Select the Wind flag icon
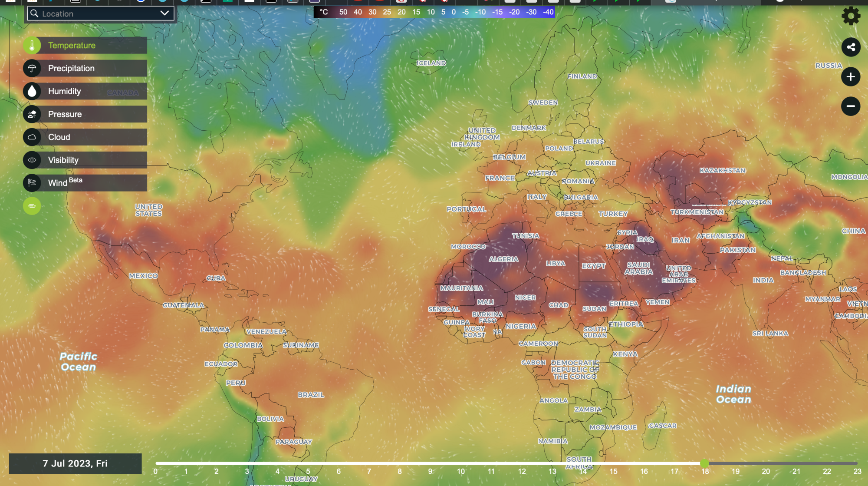This screenshot has height=486, width=868. point(32,183)
